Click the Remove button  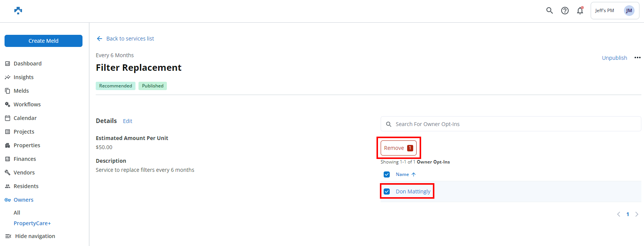tap(398, 148)
